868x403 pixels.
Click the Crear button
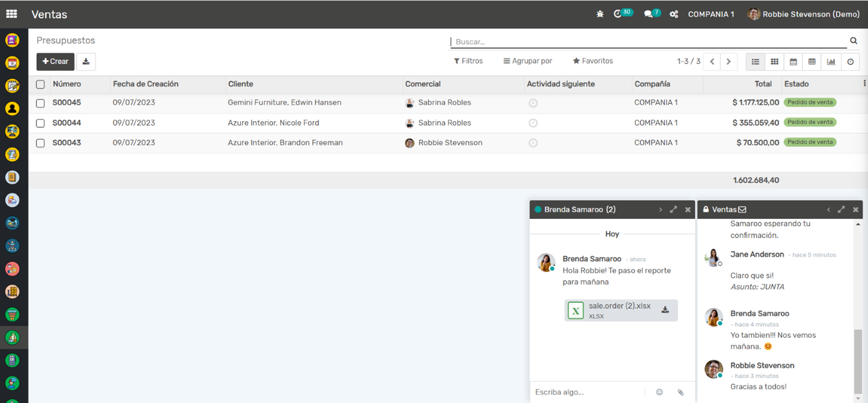tap(55, 62)
